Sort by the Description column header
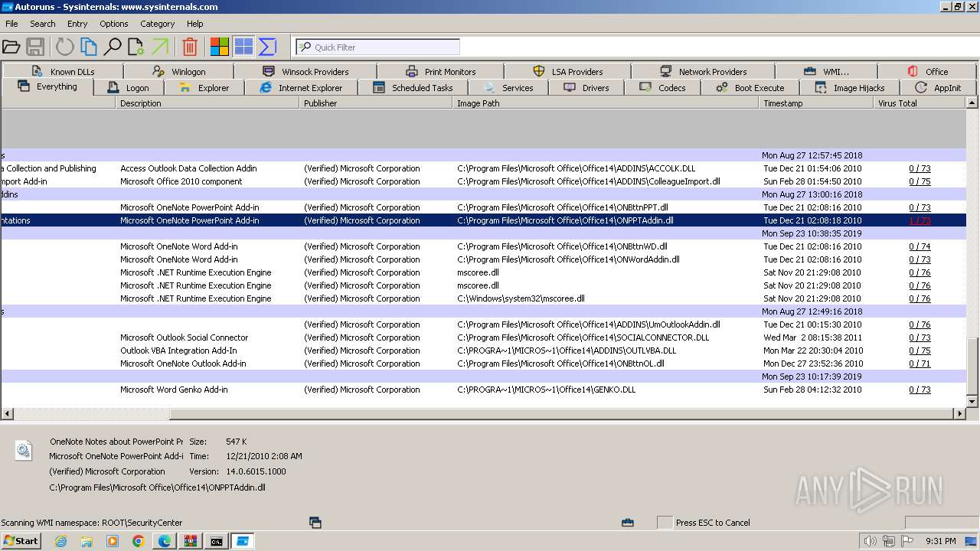980x551 pixels. 207,103
